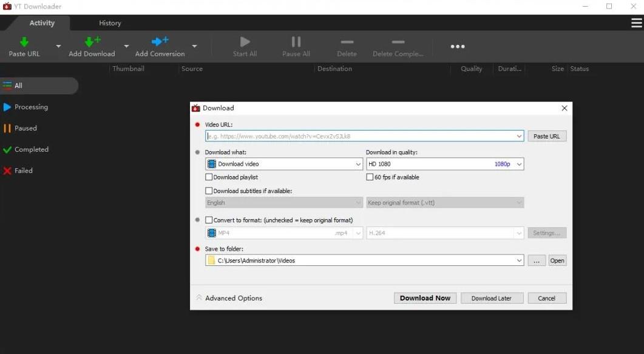Select the Activity tab

[42, 23]
